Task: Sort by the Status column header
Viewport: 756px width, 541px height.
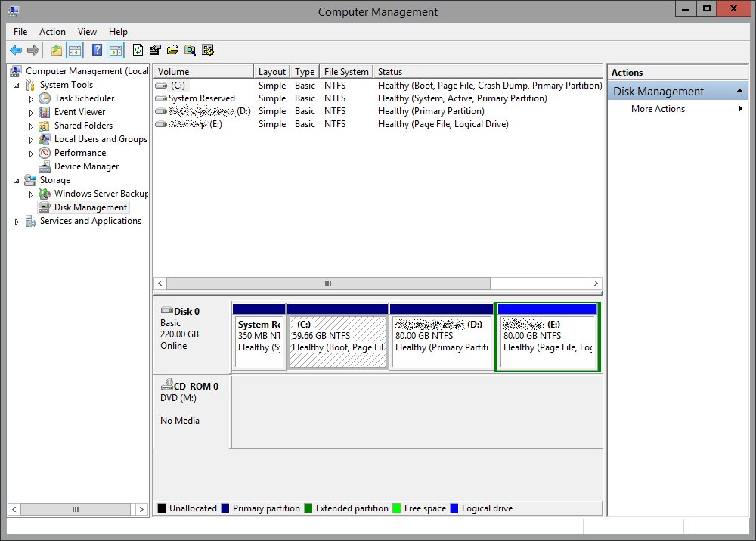Action: 488,71
